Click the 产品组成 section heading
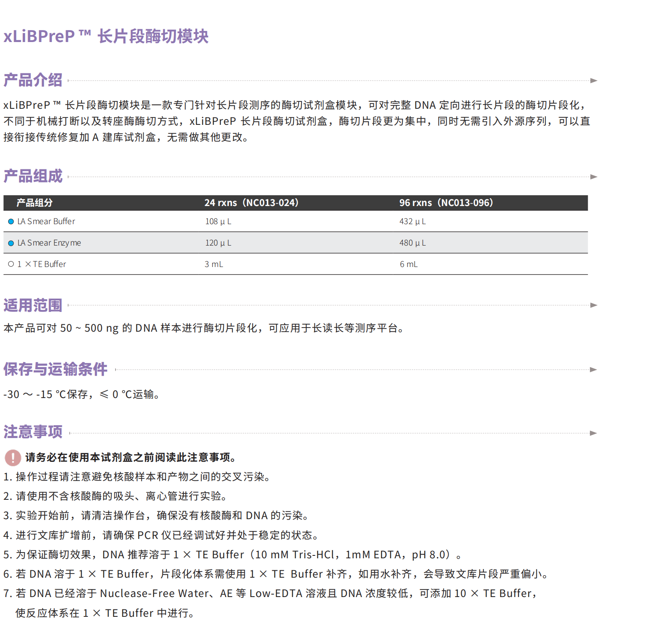Viewport: 648px width, 644px height. (33, 176)
